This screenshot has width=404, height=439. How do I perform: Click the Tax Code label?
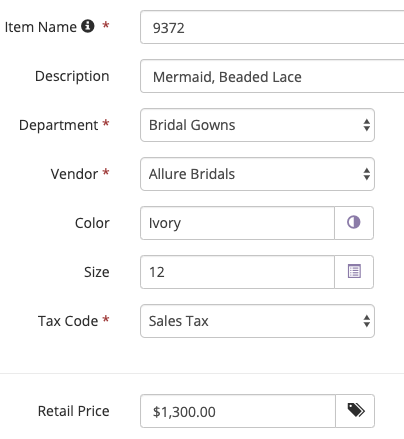click(x=68, y=321)
